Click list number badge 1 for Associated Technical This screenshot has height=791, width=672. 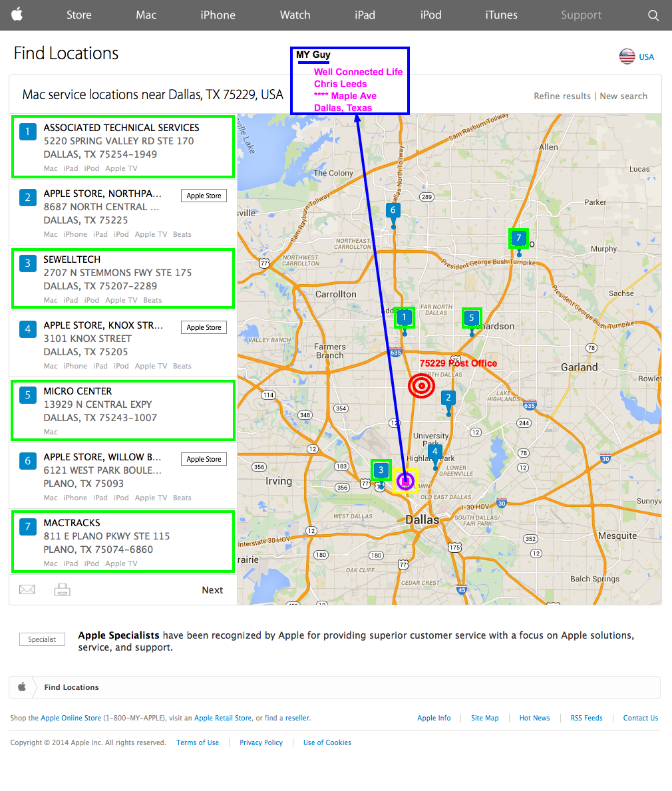point(28,132)
